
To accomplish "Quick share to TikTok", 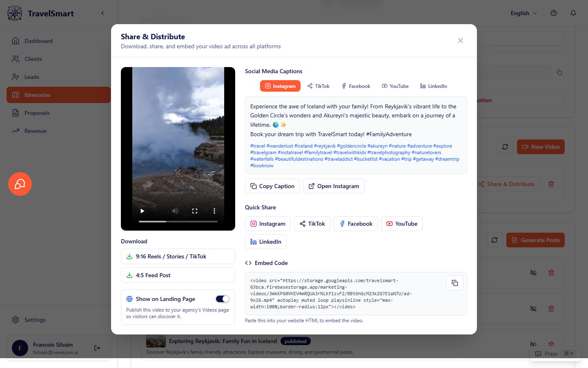I will [312, 224].
